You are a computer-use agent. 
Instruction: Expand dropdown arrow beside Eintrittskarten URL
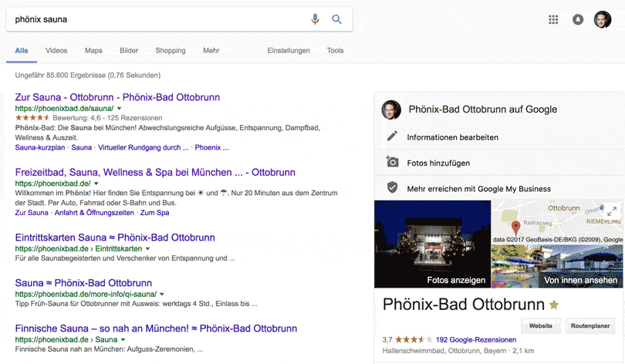pos(147,248)
